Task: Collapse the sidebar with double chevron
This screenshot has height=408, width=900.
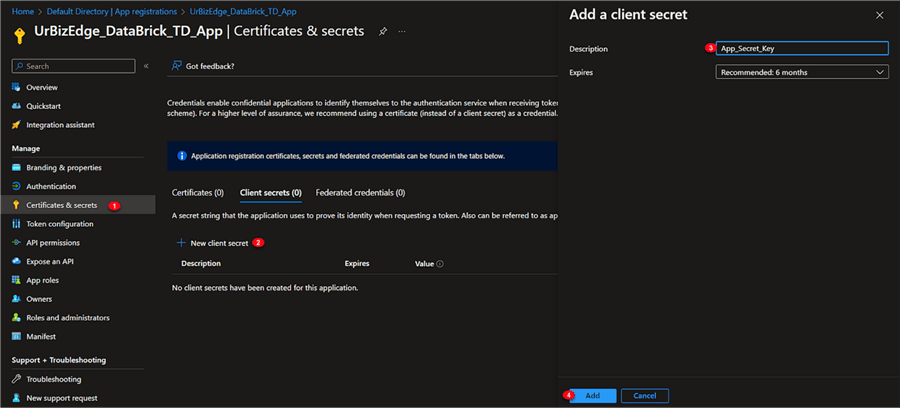Action: 146,66
